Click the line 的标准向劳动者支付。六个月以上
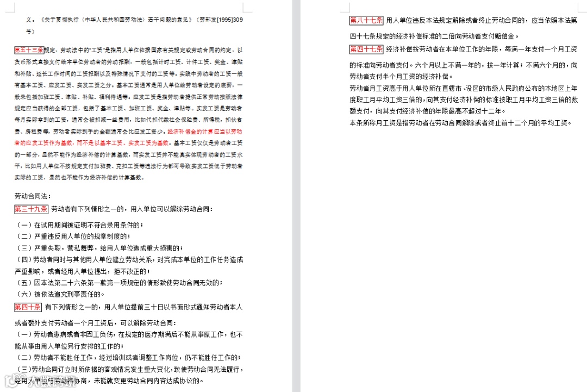This screenshot has height=392, width=587. coord(464,65)
